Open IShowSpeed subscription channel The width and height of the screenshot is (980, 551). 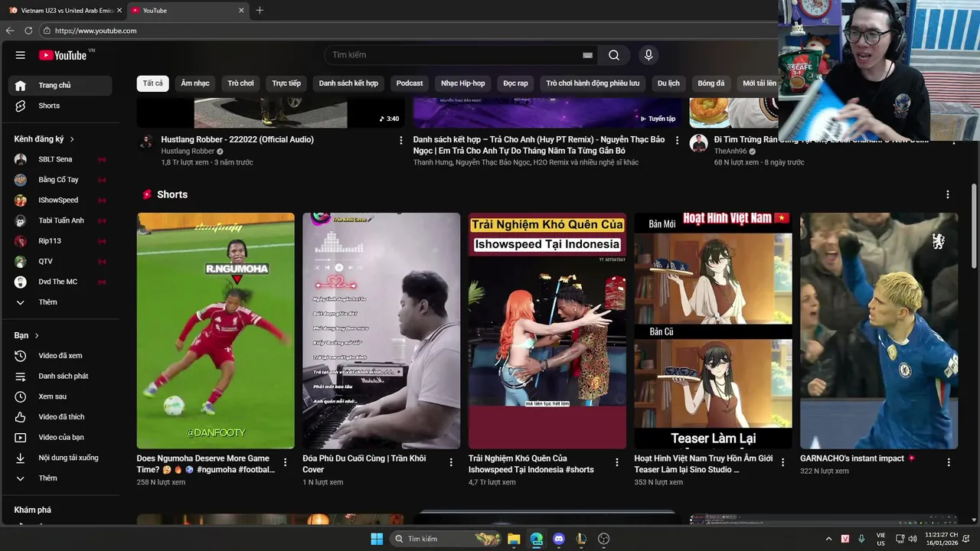[x=60, y=200]
